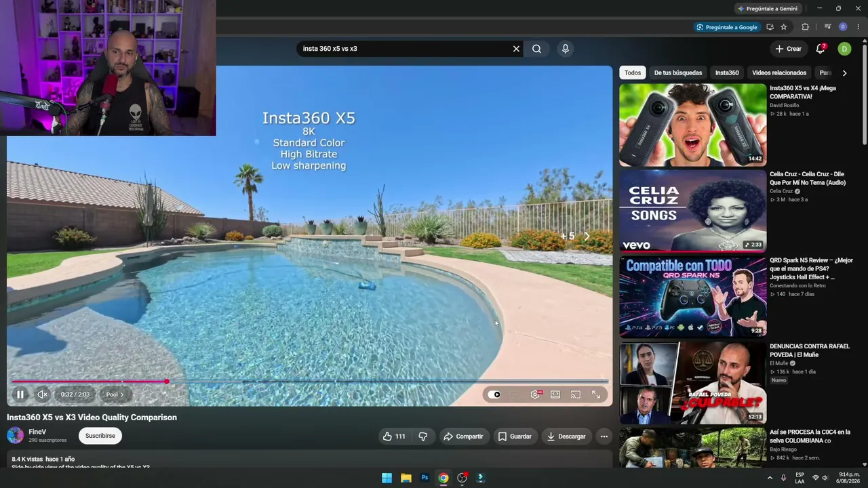Open the Insta360 X5 vs X4 title
The height and width of the screenshot is (488, 868).
tap(803, 92)
